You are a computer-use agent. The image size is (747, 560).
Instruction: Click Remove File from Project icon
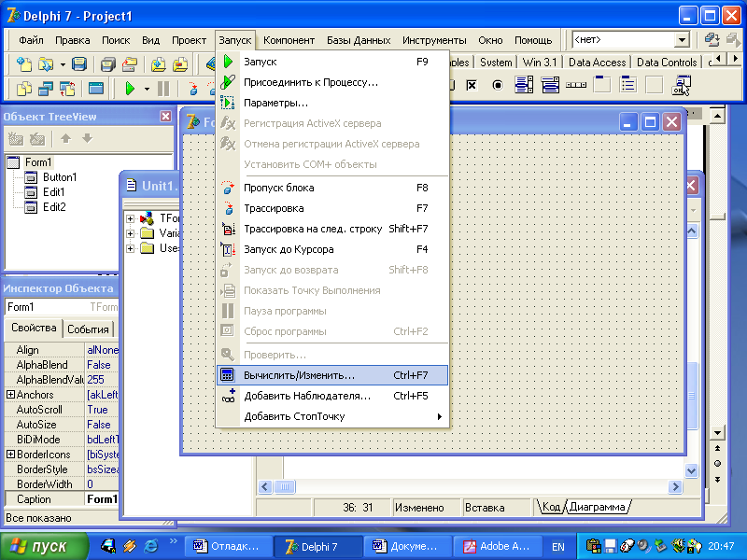[x=180, y=63]
